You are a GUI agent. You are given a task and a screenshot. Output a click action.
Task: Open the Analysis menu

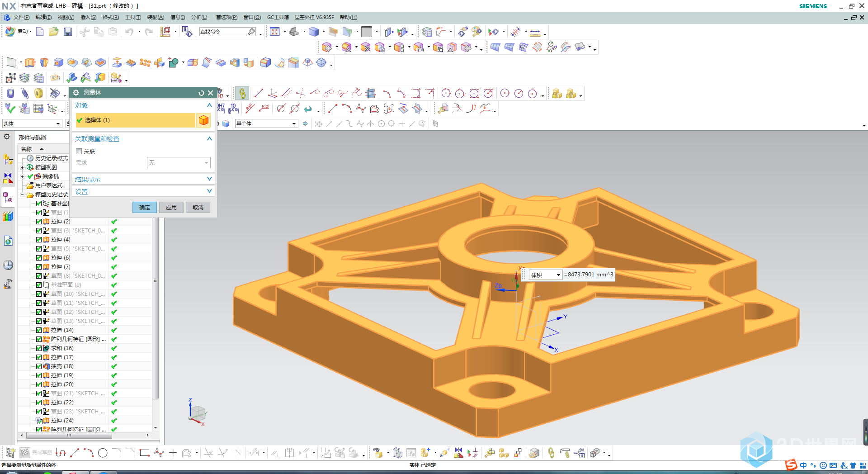tap(199, 18)
